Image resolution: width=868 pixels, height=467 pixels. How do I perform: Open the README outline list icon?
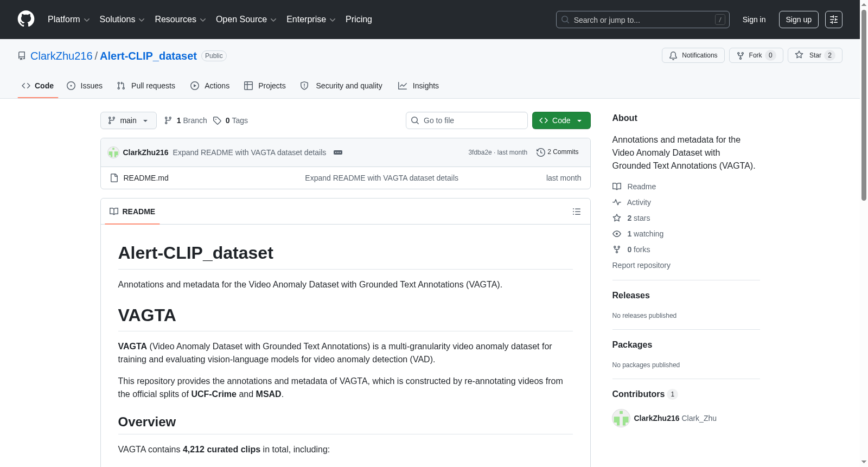(x=577, y=212)
